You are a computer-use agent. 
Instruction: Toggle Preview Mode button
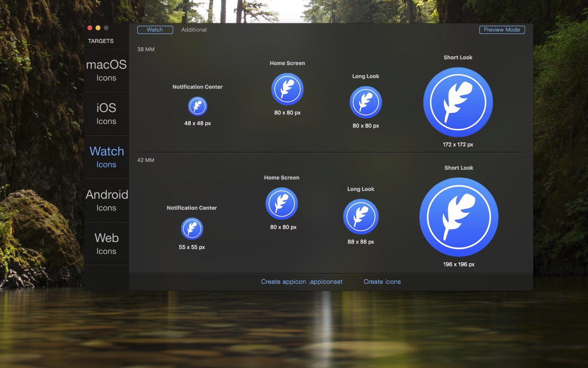click(502, 30)
